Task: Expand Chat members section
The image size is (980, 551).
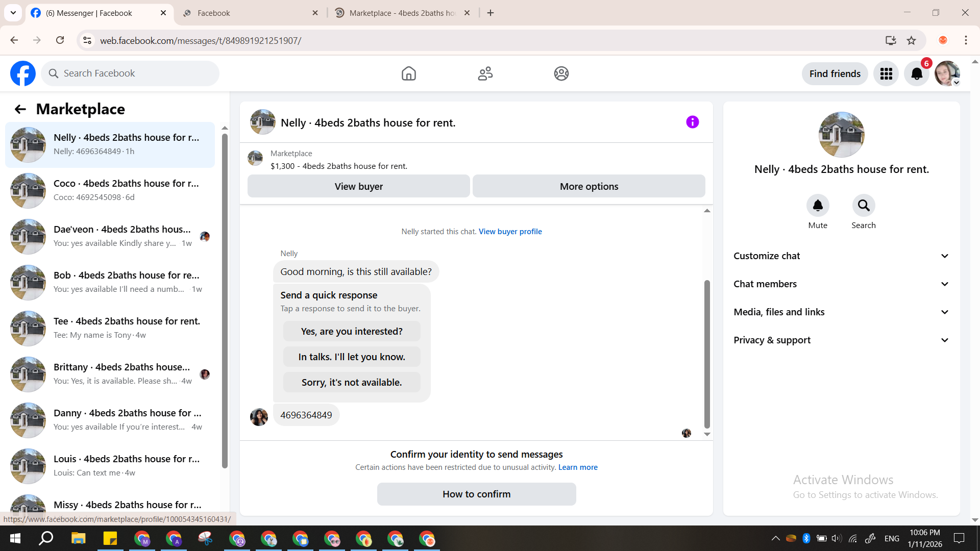Action: click(842, 284)
